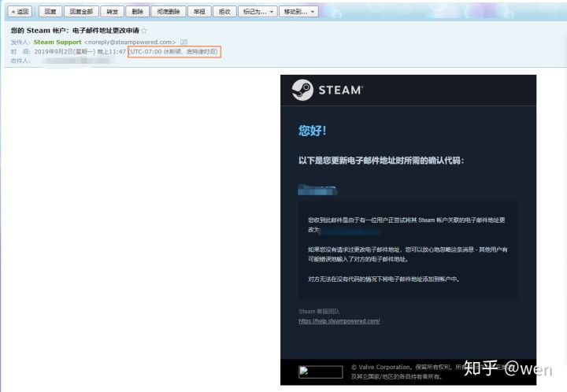Viewport: 567px width, 392px height.
Task: Open the contact card icon beside sender address
Action: pos(183,42)
